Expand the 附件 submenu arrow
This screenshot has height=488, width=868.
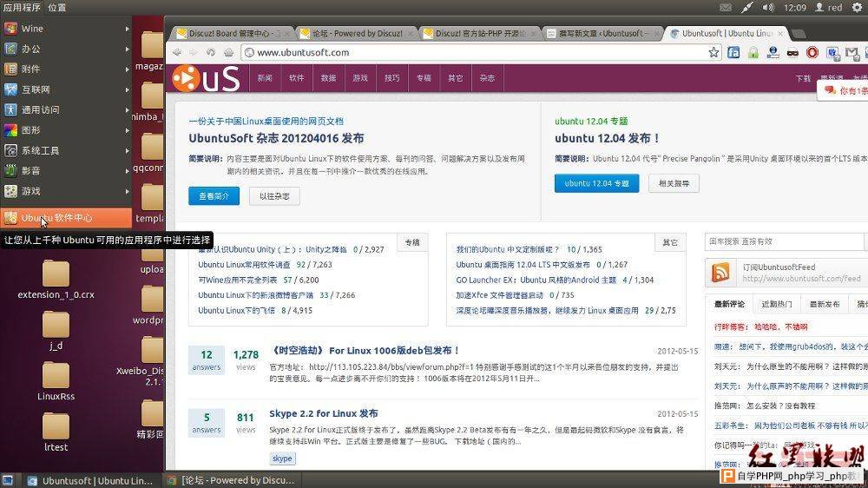128,69
